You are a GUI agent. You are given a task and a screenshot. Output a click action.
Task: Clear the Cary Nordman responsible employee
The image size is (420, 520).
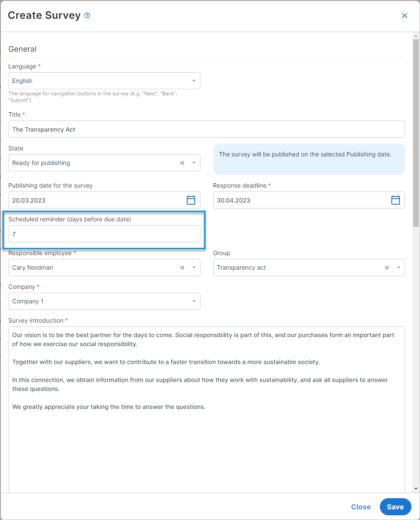tap(182, 267)
